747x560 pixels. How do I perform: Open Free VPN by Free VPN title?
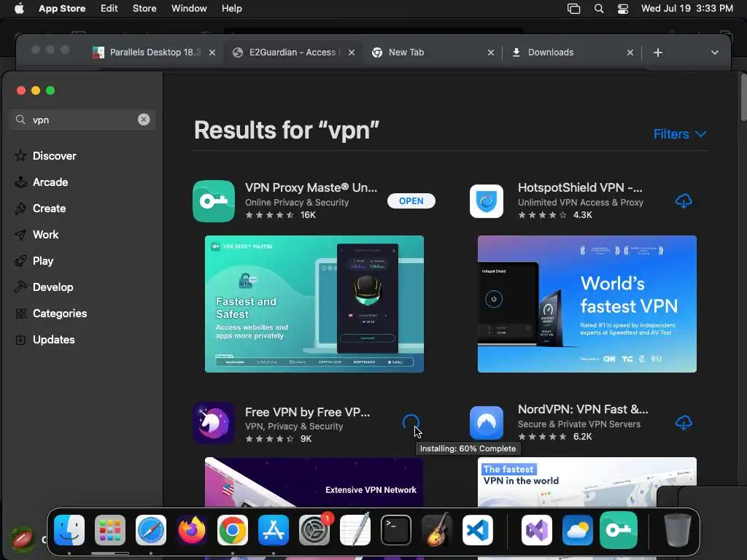coord(307,412)
